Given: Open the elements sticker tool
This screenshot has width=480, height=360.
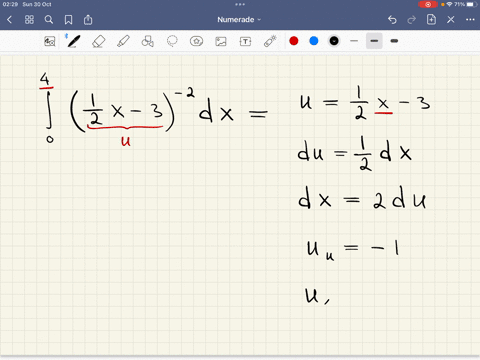Looking at the screenshot, I should click(196, 41).
